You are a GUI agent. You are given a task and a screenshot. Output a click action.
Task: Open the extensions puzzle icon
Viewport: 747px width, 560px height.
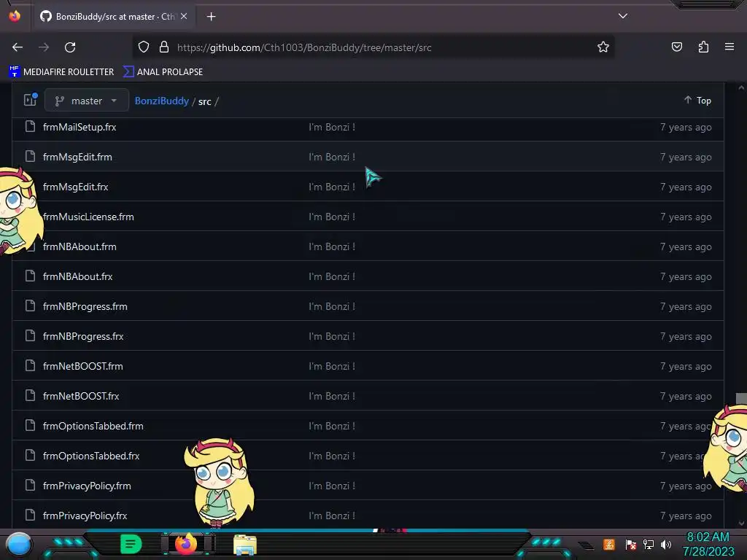point(703,47)
